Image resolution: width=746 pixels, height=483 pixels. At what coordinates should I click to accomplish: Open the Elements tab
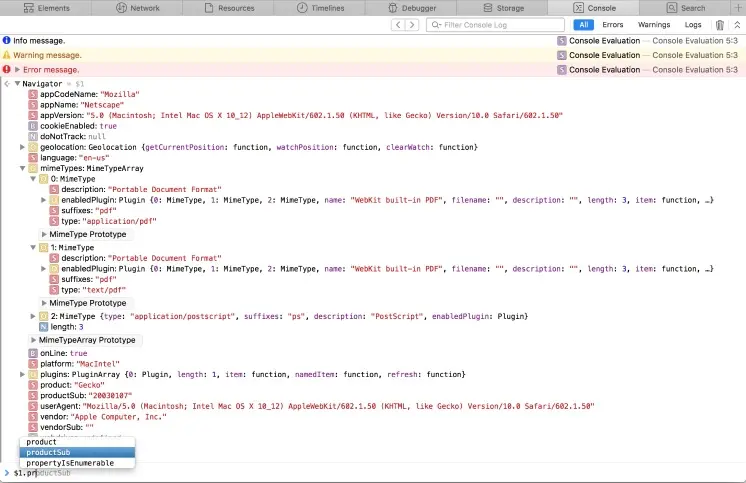coord(46,8)
